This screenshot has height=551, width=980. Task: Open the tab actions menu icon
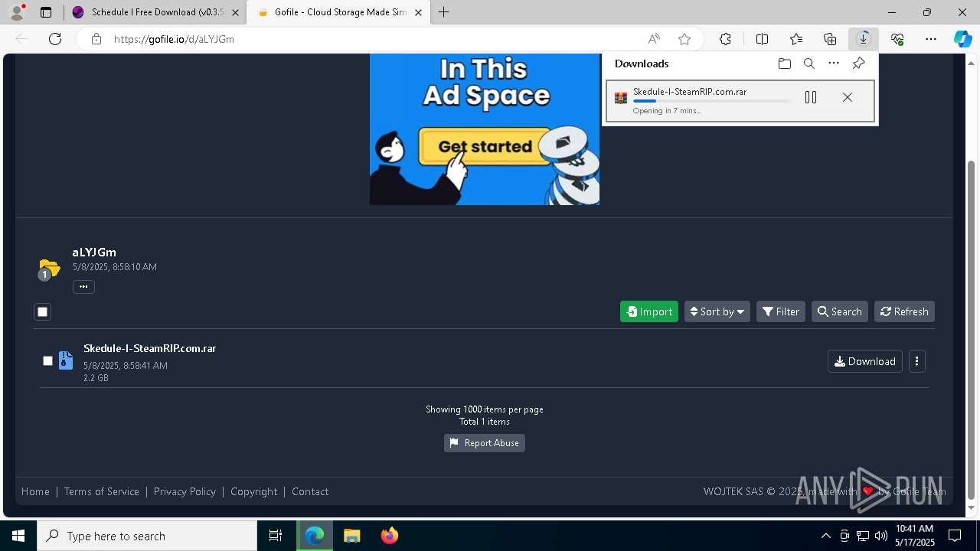[46, 12]
